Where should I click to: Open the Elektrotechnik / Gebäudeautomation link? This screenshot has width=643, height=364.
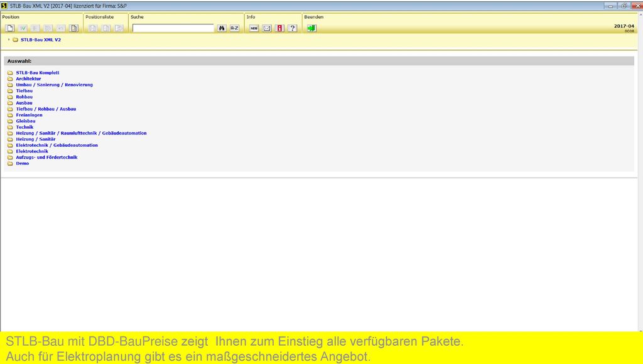(x=57, y=145)
